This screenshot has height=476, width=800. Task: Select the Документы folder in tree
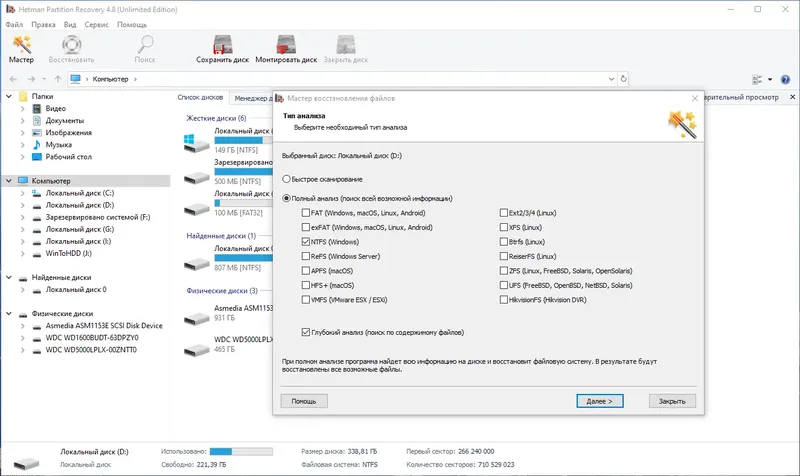pyautogui.click(x=65, y=120)
